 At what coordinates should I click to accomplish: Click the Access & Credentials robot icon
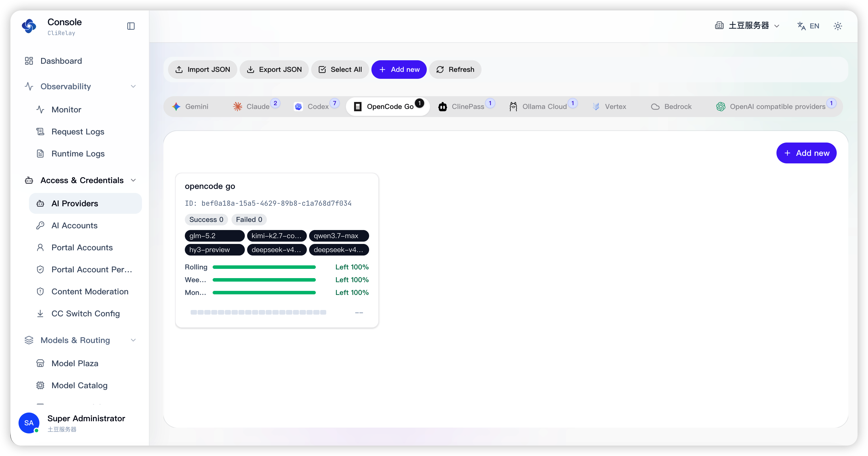click(29, 180)
